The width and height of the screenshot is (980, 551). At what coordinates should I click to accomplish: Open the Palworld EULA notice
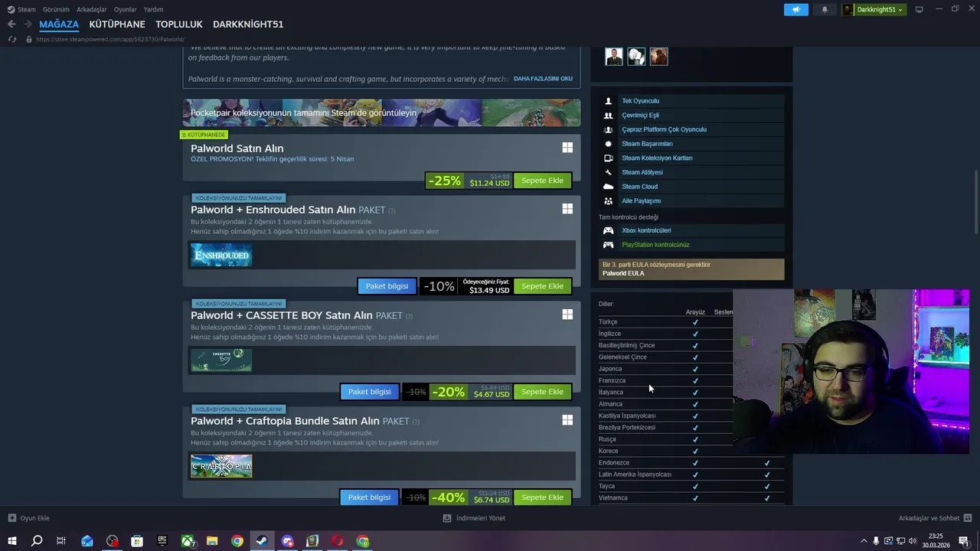[x=691, y=269]
